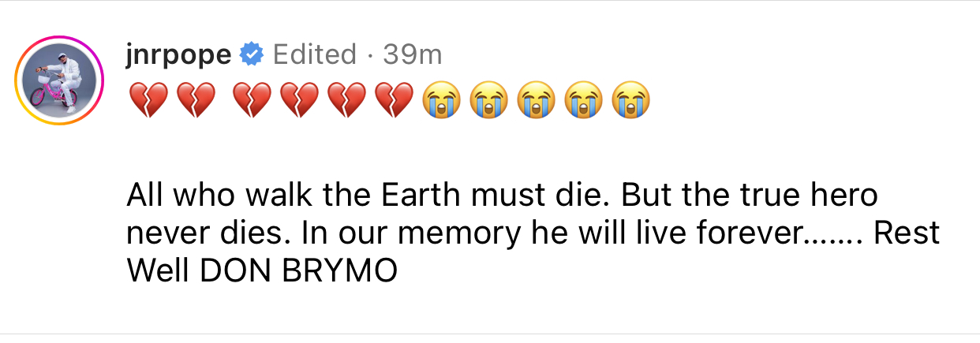Screen dimensions: 980x343
Task: Click the first crying face emoji
Action: coord(440,101)
